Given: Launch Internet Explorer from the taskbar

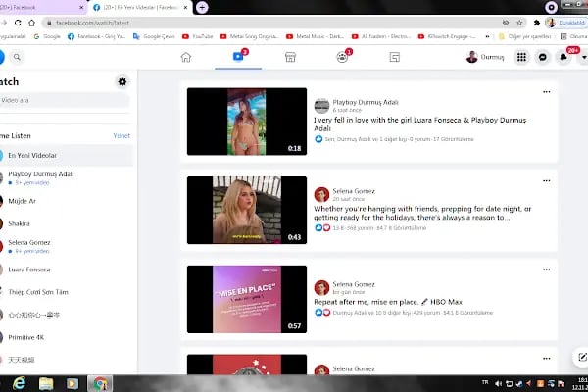Looking at the screenshot, I should pos(20,383).
